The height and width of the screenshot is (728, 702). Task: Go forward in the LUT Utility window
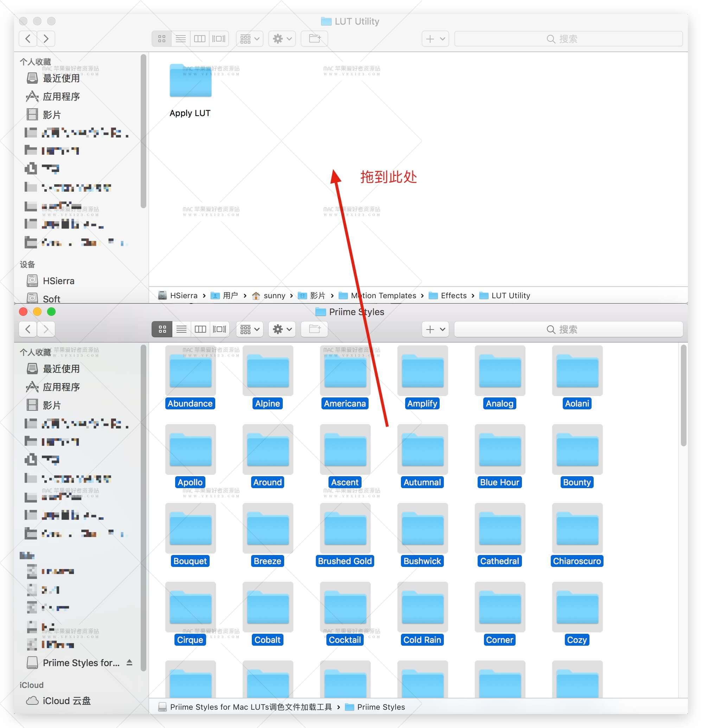[x=46, y=39]
